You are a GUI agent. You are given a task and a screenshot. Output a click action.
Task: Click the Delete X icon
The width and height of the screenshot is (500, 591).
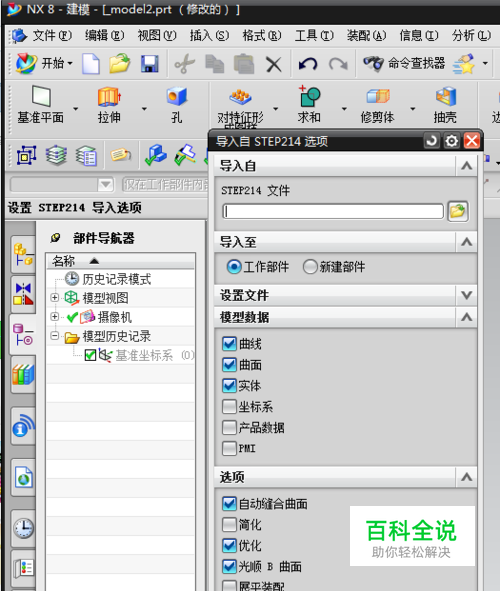pos(274,64)
